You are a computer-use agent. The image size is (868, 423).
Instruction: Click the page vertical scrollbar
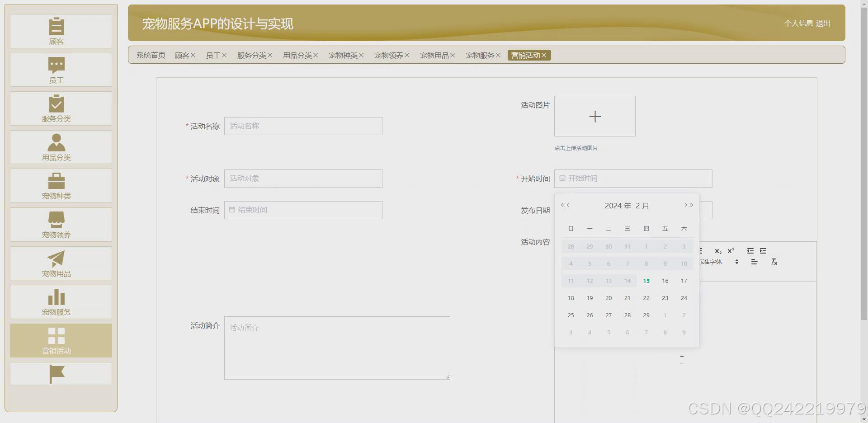(x=864, y=163)
